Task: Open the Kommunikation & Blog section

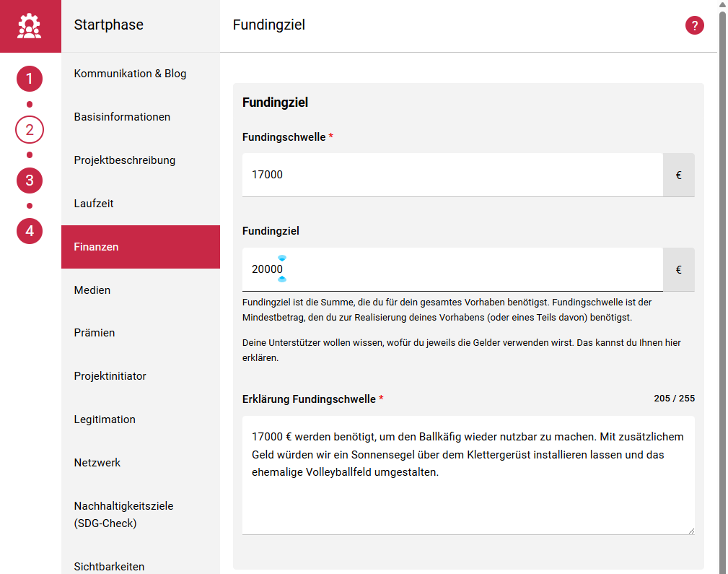Action: 130,73
